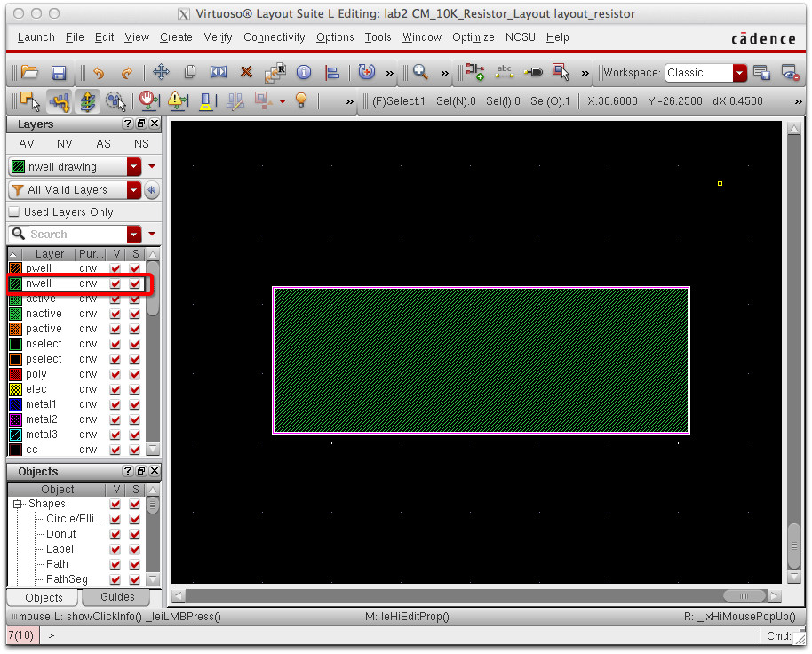
Task: Open the nwell drawing layer dropdown
Action: 134,167
